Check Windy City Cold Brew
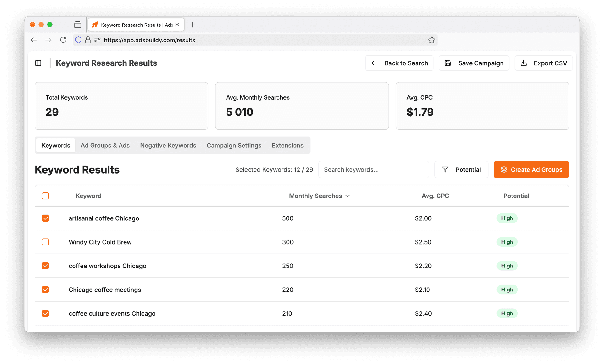Image resolution: width=604 pixels, height=364 pixels. tap(46, 242)
